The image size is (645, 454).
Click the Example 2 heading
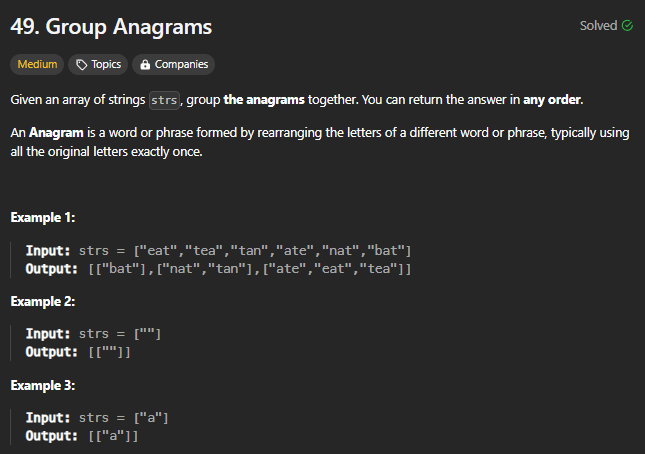pyautogui.click(x=43, y=301)
